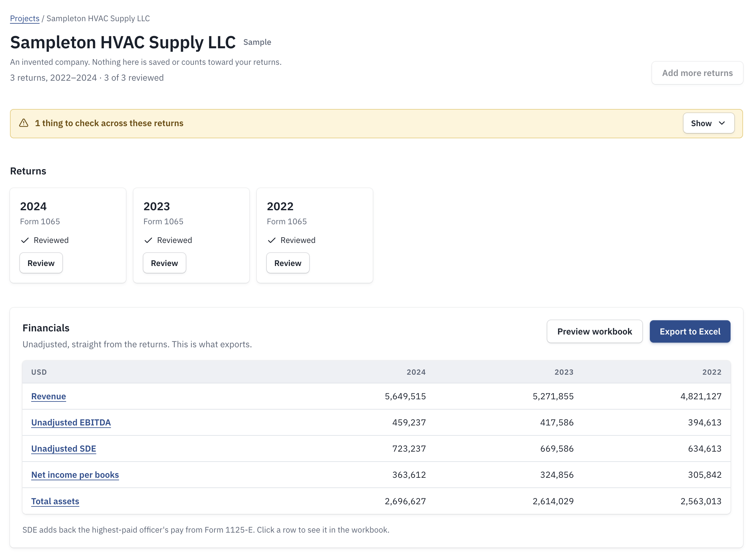Click the checkmark icon on the 2024 card
Screen dimensions: 753x560
point(25,240)
